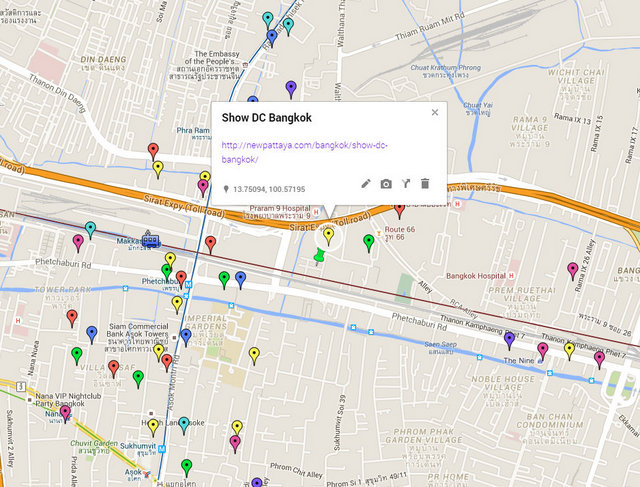
Task: Click the Phetchaburi MRT station icon
Action: tap(188, 284)
